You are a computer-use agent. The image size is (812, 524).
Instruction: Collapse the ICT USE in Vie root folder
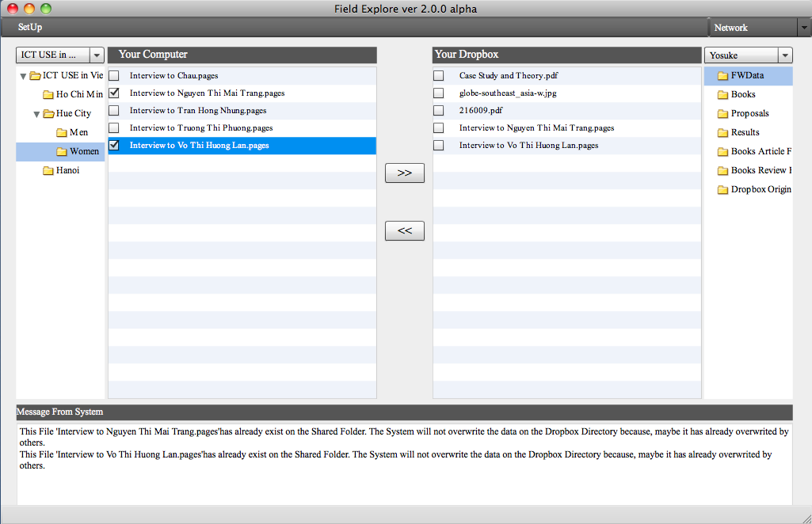(23, 76)
